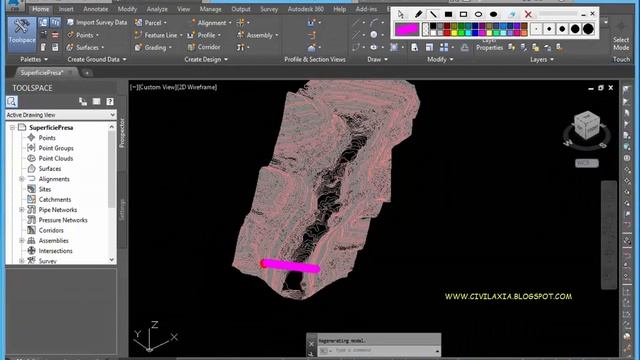Expand the Assemblies tree node
The width and height of the screenshot is (640, 360).
22,241
